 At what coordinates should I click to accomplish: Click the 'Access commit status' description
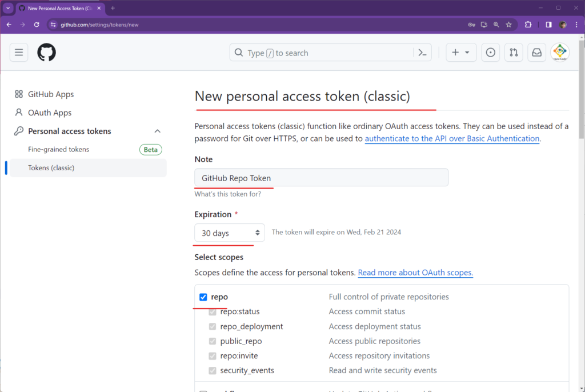coord(367,311)
